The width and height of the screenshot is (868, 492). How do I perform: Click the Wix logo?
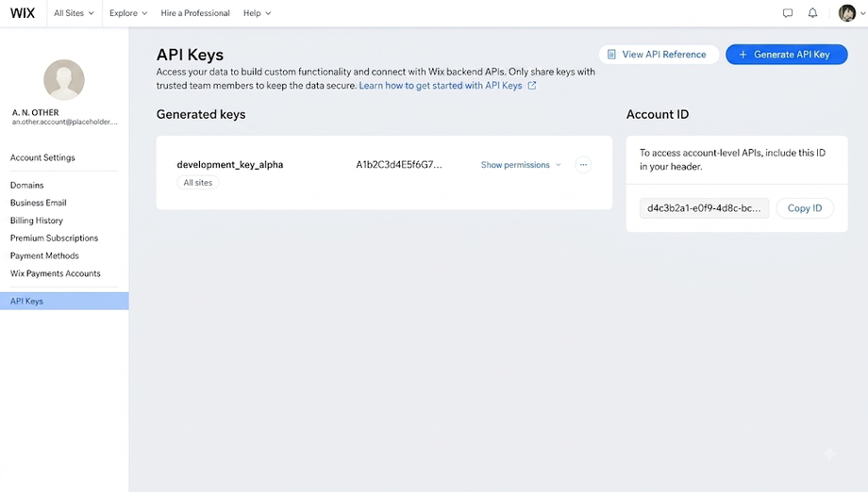point(23,12)
